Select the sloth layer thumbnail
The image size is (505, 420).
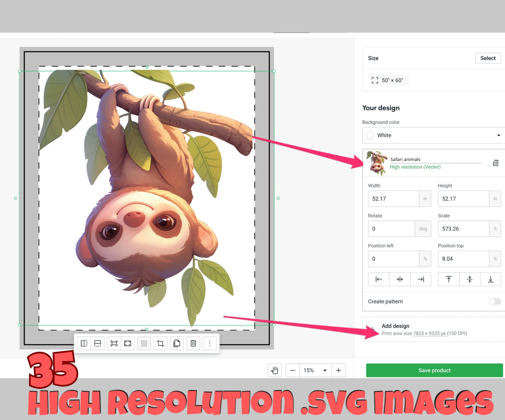(377, 163)
